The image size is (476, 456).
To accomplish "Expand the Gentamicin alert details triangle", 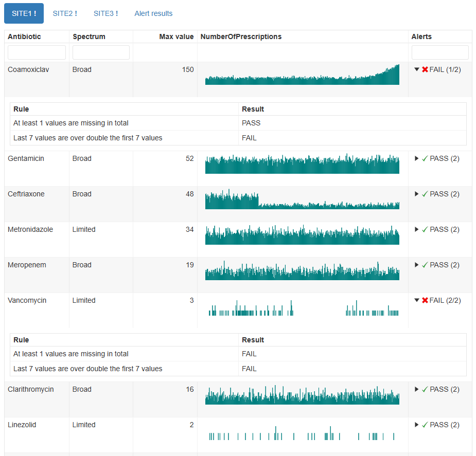I will coord(417,159).
